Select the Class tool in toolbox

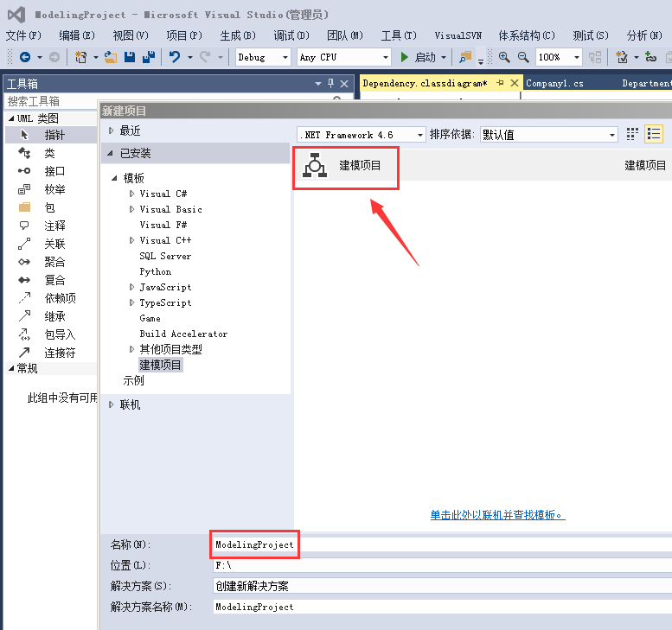point(50,153)
